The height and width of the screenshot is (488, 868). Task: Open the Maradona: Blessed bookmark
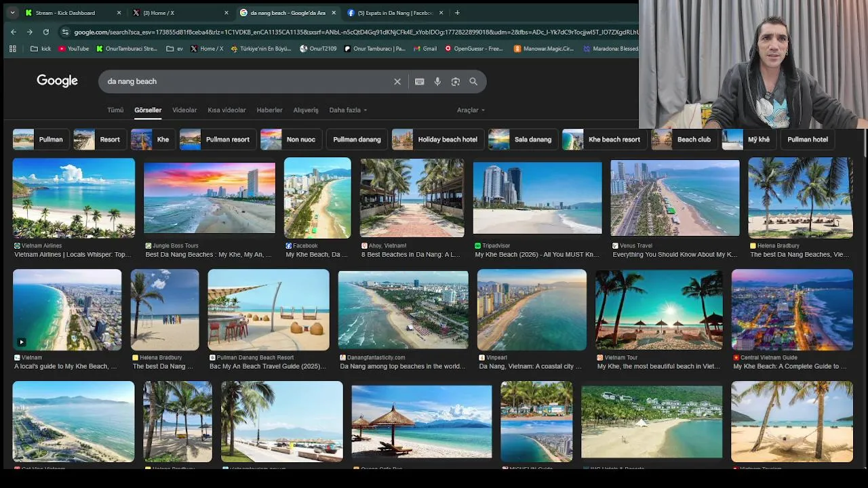610,49
